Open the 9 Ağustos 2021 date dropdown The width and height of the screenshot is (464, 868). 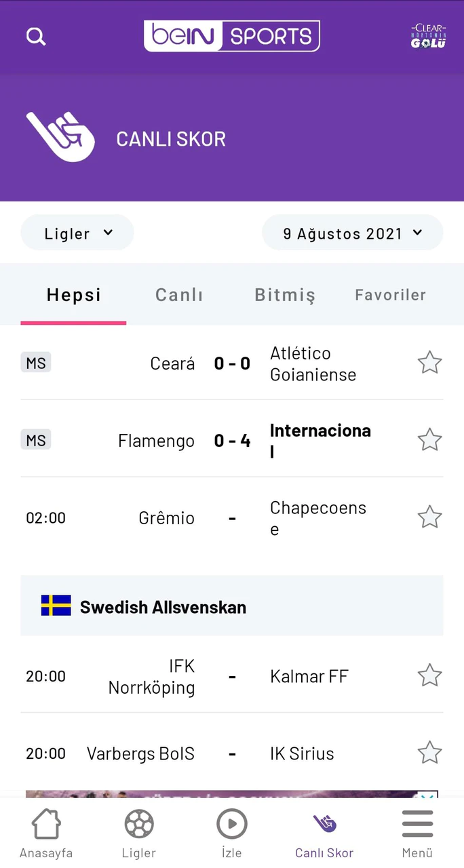[352, 233]
